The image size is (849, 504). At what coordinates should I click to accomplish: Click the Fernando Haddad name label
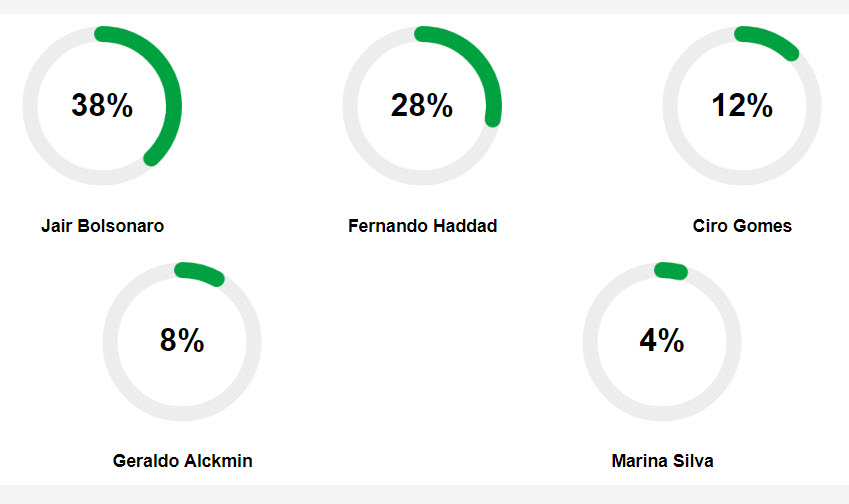(x=422, y=226)
